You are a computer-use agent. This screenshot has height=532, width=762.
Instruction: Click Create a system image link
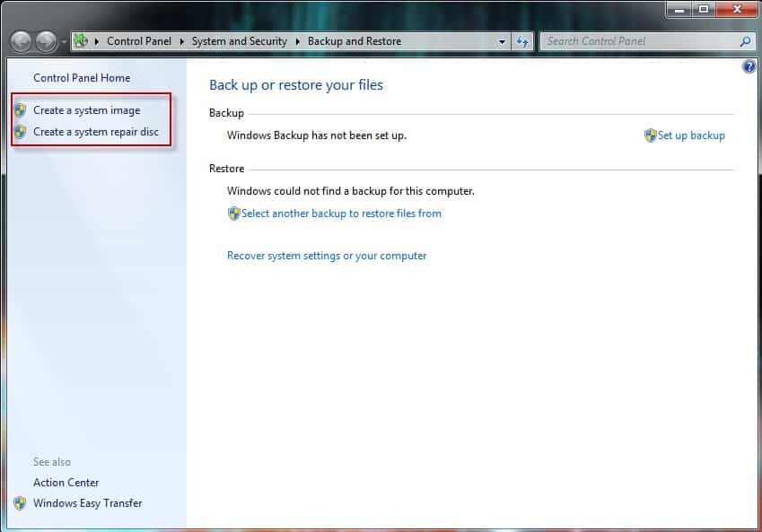[86, 110]
